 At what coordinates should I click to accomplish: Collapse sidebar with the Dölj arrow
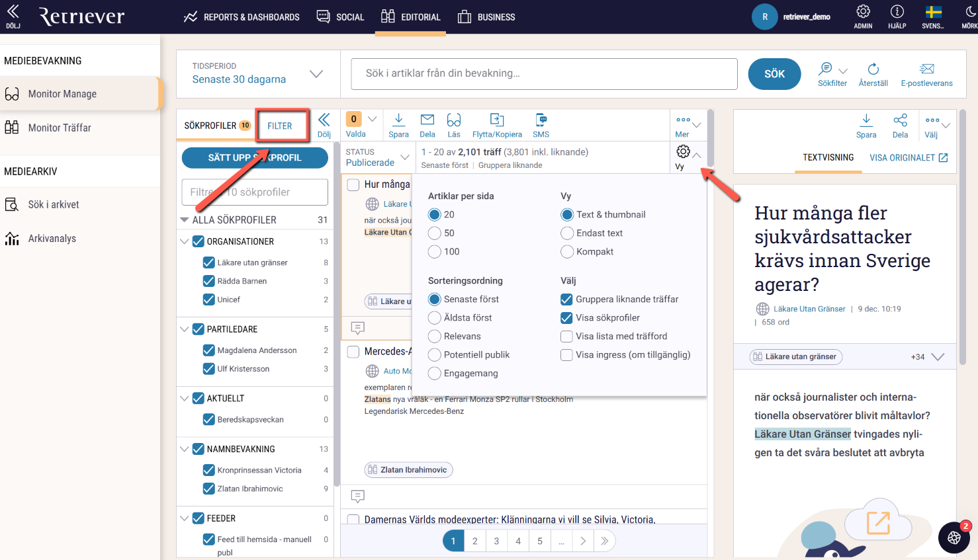[13, 11]
